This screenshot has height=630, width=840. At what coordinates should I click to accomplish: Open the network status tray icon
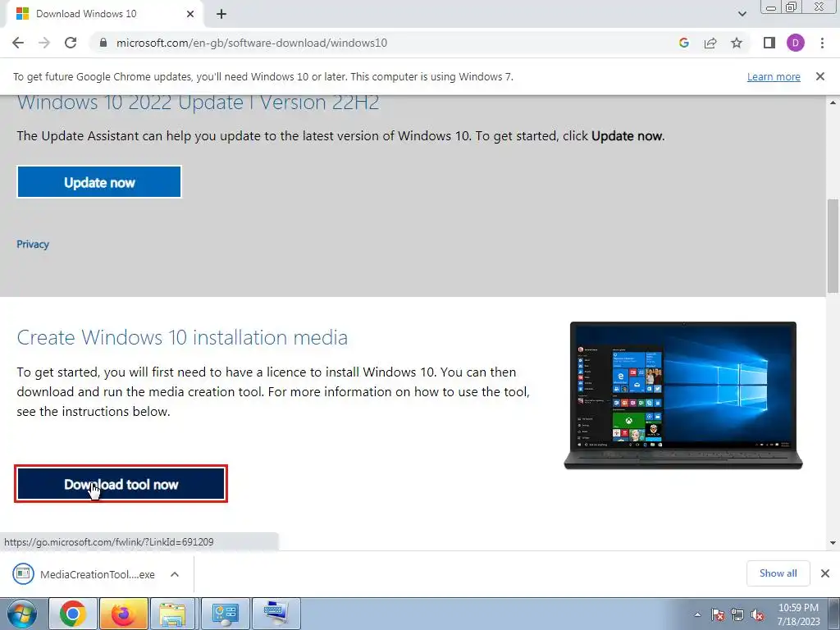coord(737,614)
